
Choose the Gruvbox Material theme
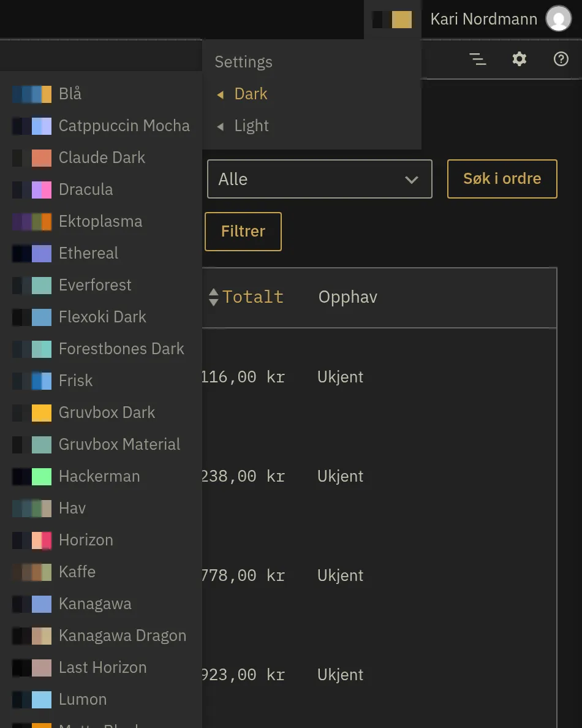click(100, 445)
